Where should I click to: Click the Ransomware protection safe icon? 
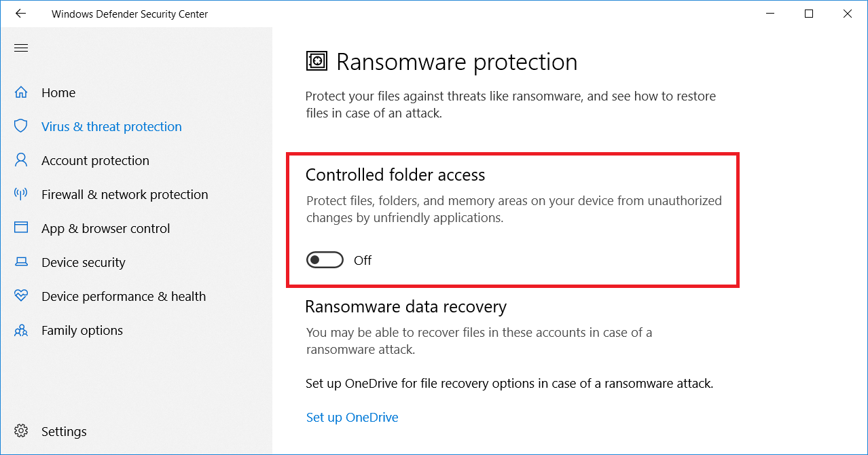pyautogui.click(x=317, y=62)
